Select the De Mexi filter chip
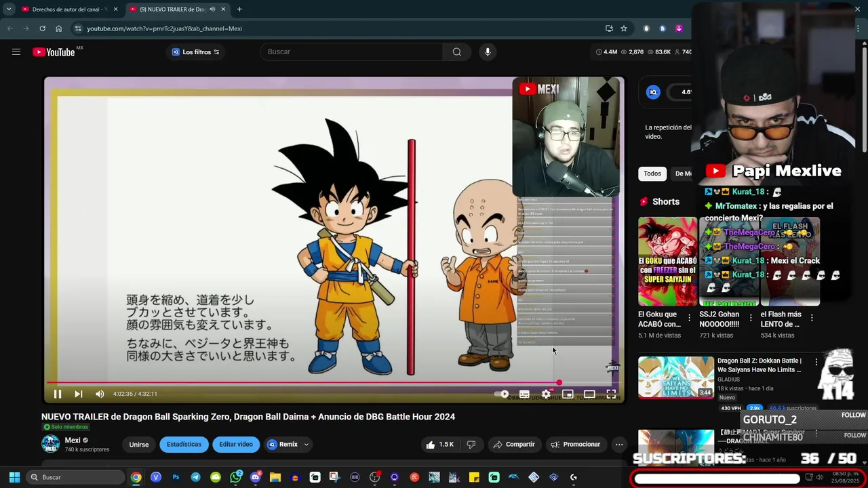This screenshot has height=488, width=868. (x=682, y=174)
